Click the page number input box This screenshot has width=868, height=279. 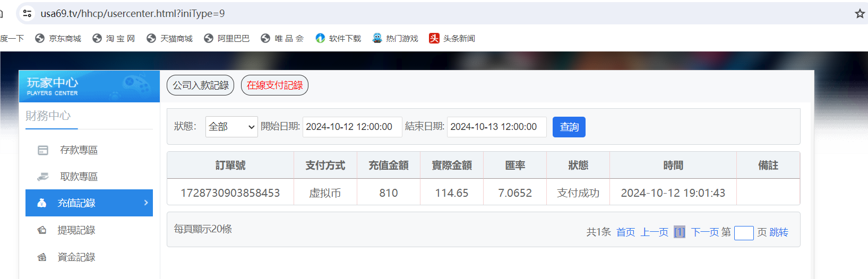(743, 233)
